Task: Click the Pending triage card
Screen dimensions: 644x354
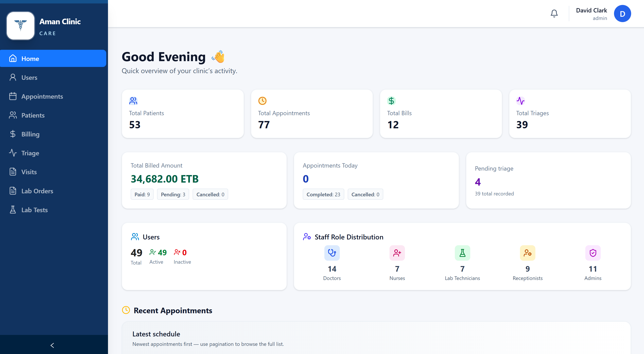Action: [x=548, y=180]
